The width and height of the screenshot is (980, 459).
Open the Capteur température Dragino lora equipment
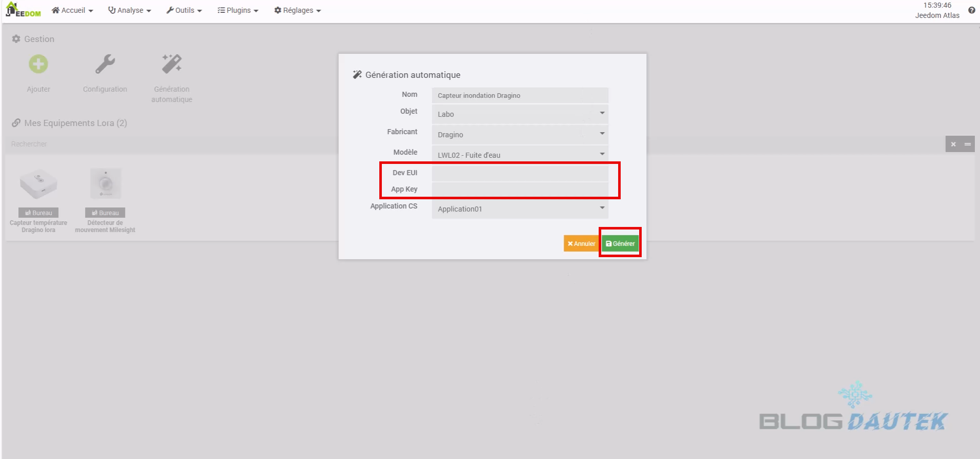click(x=38, y=184)
